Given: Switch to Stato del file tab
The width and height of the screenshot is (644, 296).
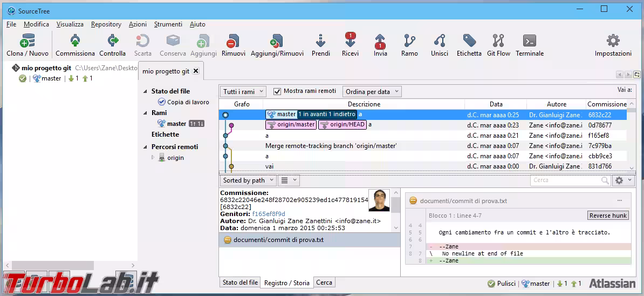Looking at the screenshot, I should pyautogui.click(x=240, y=282).
